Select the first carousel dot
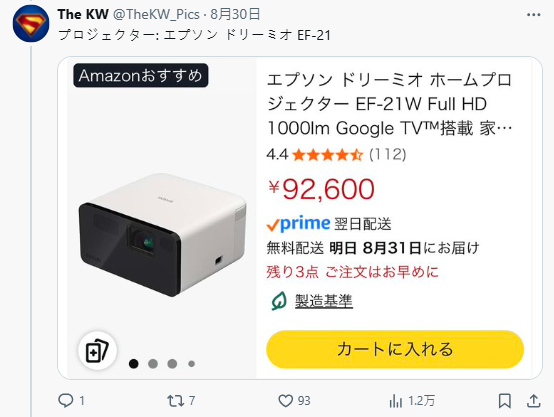 (x=134, y=364)
